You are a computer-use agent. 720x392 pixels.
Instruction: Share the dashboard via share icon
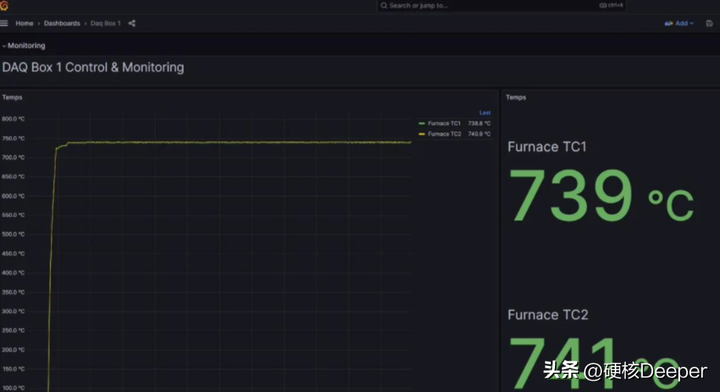[132, 23]
